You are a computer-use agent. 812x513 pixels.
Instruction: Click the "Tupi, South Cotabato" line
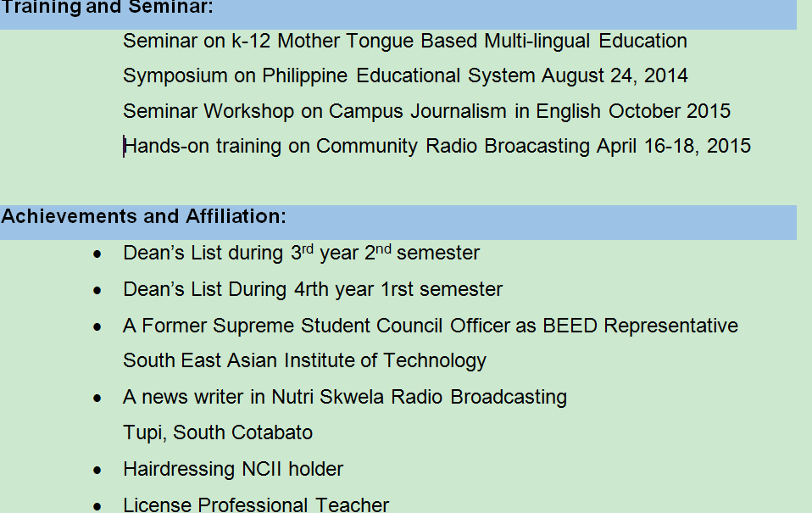[x=218, y=432]
